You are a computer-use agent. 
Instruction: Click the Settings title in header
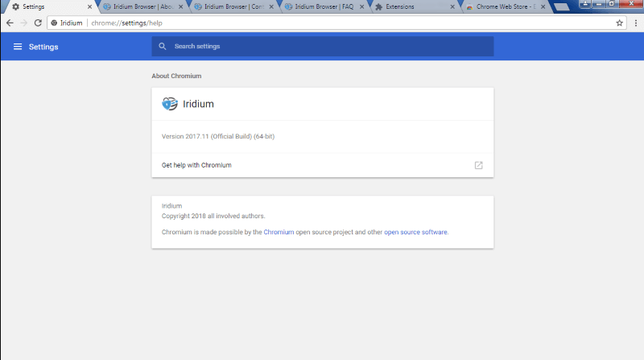point(43,47)
